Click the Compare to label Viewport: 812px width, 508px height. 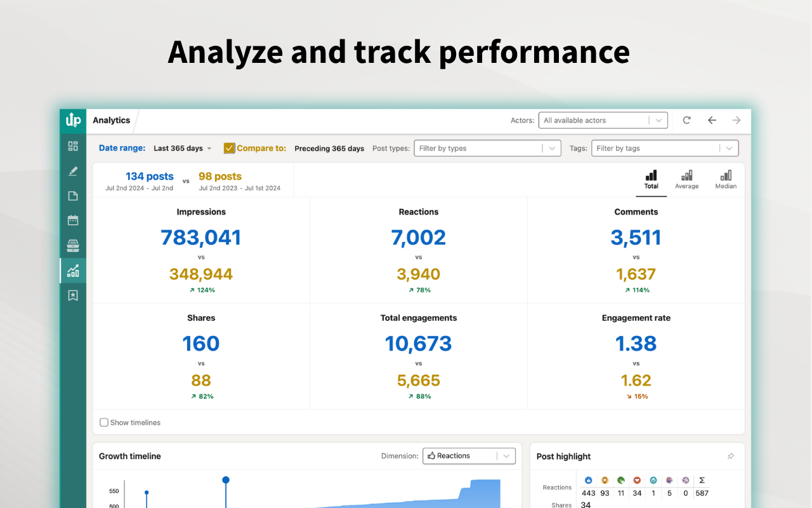(x=261, y=148)
